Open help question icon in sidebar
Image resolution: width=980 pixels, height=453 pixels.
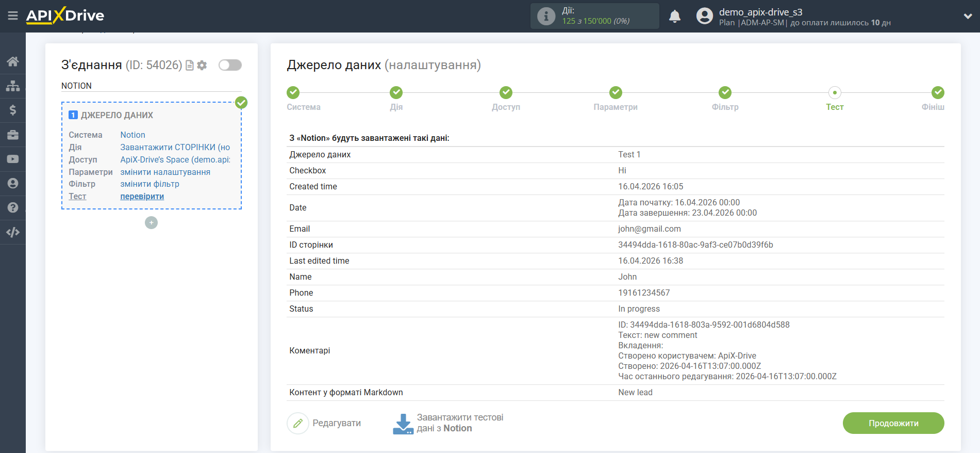tap(13, 207)
